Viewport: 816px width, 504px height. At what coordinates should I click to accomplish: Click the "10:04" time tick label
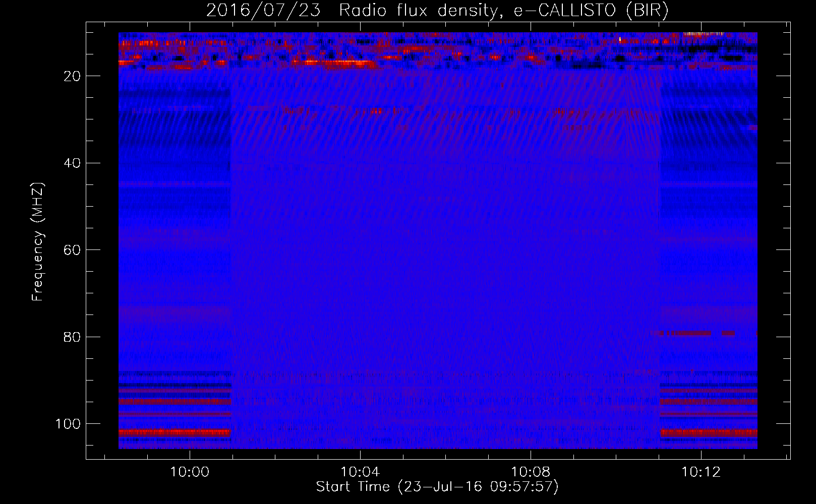[360, 472]
